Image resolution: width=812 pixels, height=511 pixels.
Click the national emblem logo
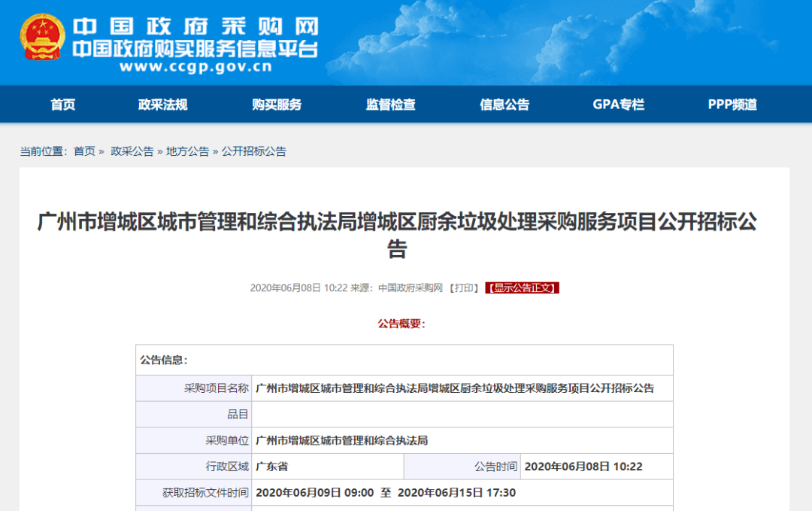[42, 37]
